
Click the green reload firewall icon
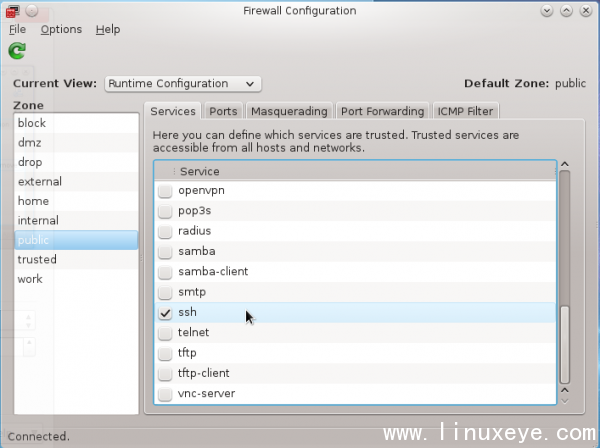click(17, 51)
